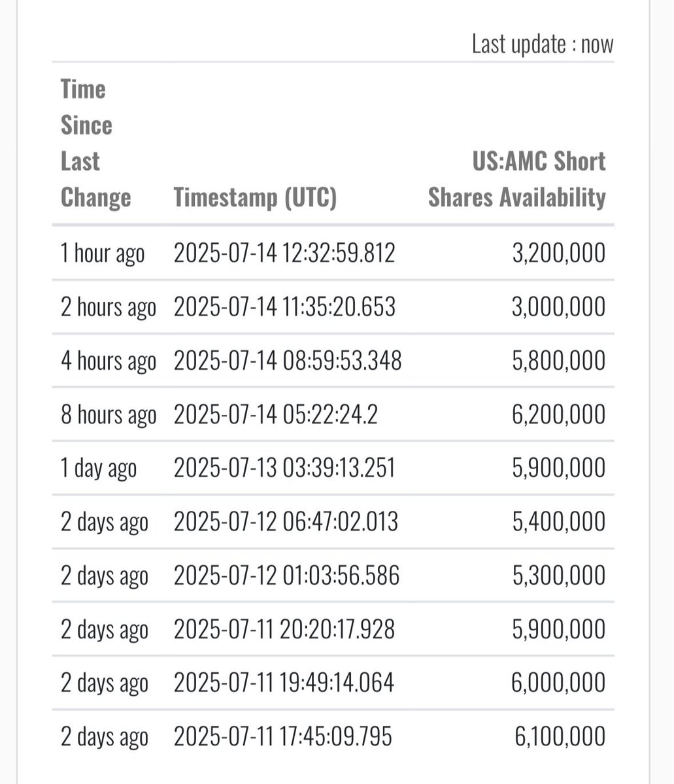Select the 5,800,000 shares value
This screenshot has height=784, width=674.
(558, 361)
